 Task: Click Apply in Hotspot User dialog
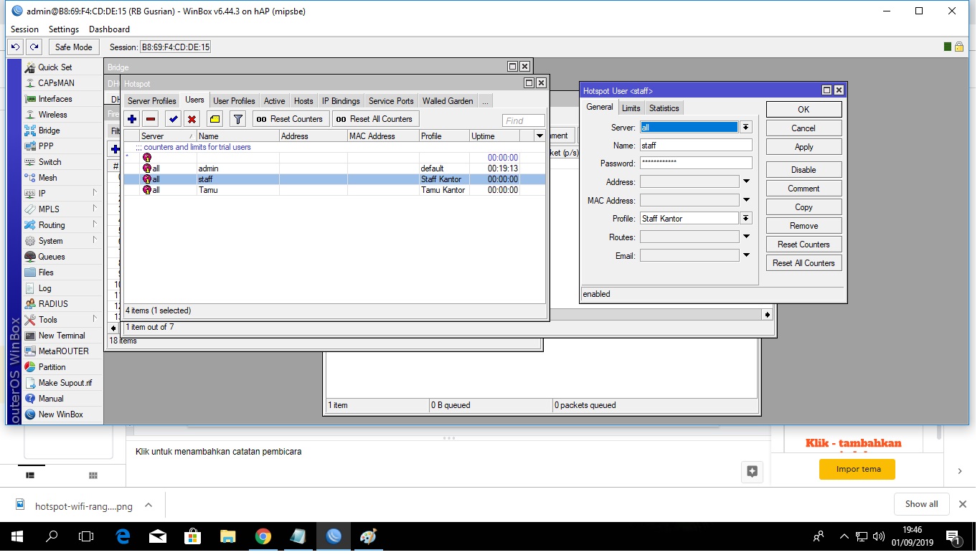point(804,147)
